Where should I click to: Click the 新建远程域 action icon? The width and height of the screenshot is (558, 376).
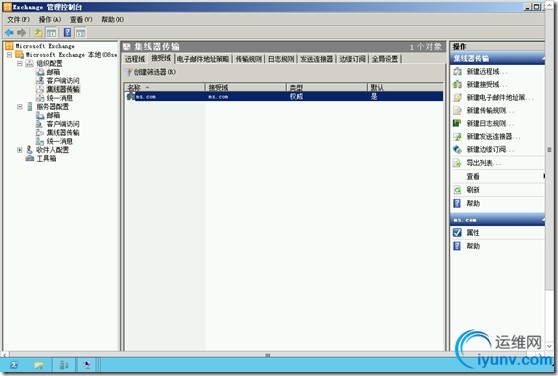coord(457,72)
